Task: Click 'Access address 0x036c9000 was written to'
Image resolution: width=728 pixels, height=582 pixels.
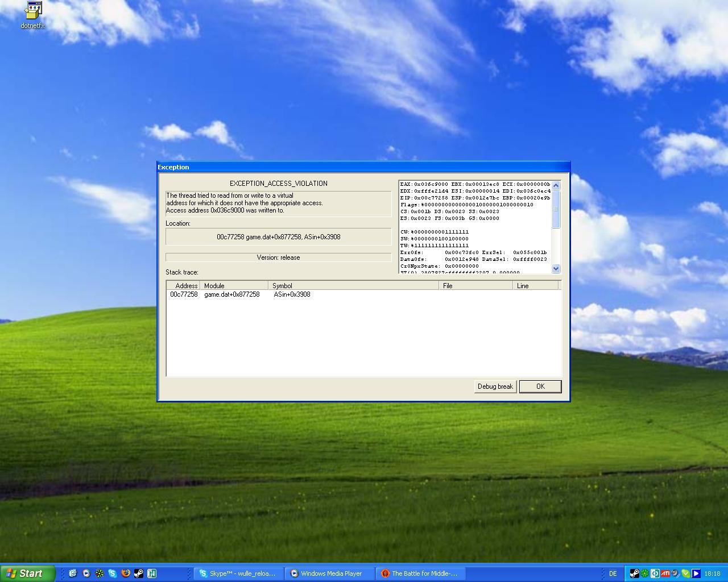Action: [x=225, y=210]
